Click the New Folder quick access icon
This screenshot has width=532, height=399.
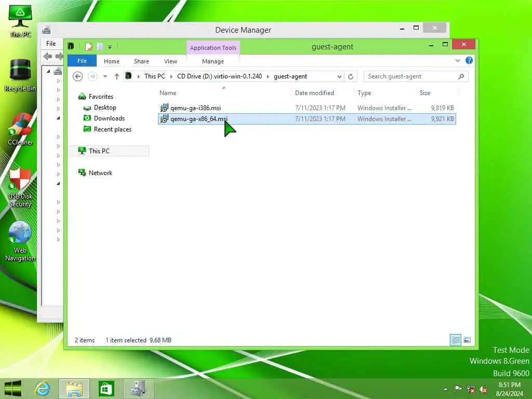[99, 47]
